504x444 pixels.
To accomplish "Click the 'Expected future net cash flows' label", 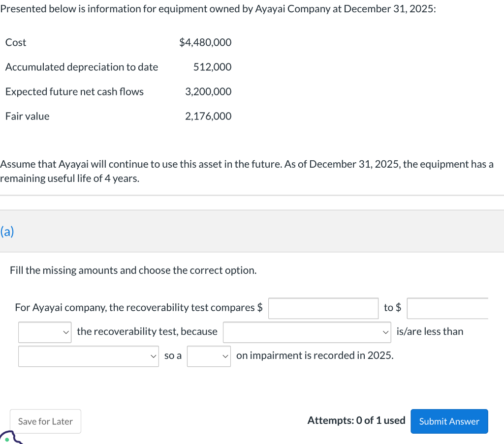I will coord(74,91).
